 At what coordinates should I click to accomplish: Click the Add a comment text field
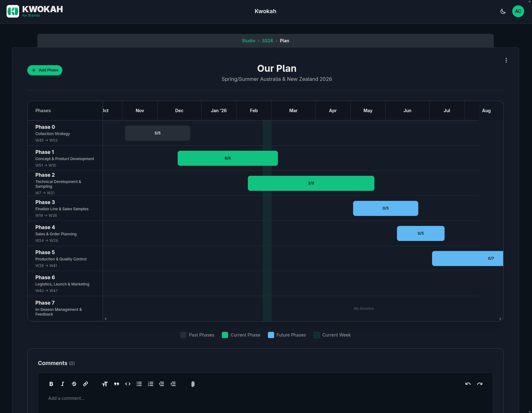(x=265, y=398)
